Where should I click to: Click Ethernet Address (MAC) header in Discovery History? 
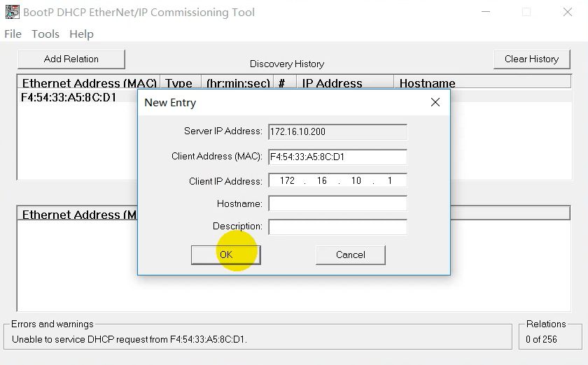89,83
